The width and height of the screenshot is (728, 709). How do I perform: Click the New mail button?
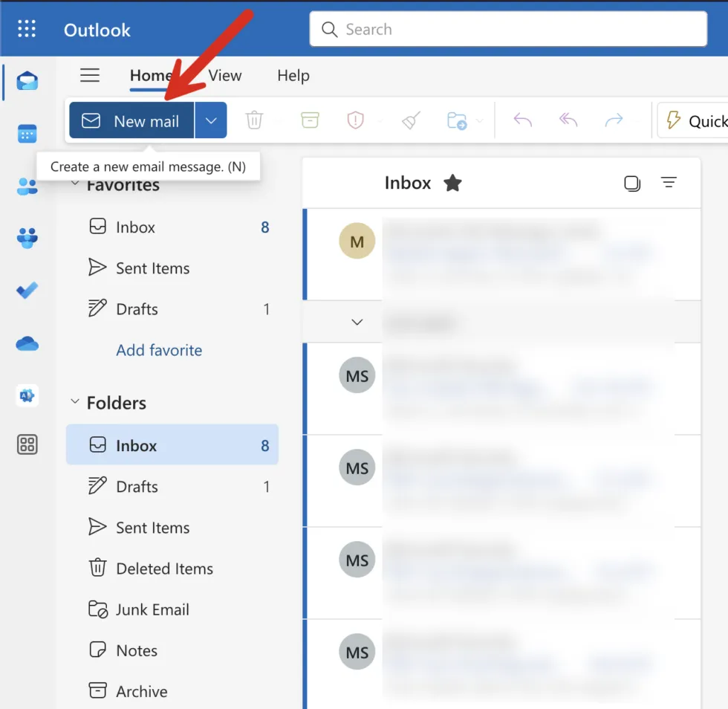point(131,120)
